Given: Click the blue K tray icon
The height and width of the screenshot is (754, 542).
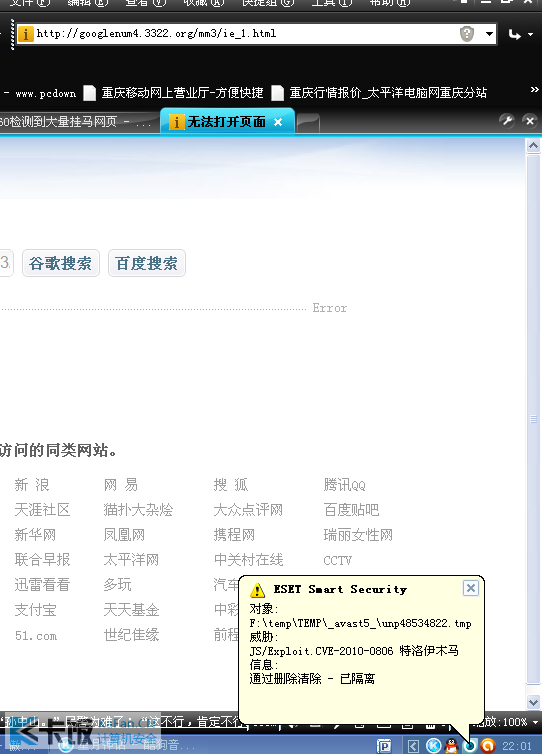Looking at the screenshot, I should 433,745.
